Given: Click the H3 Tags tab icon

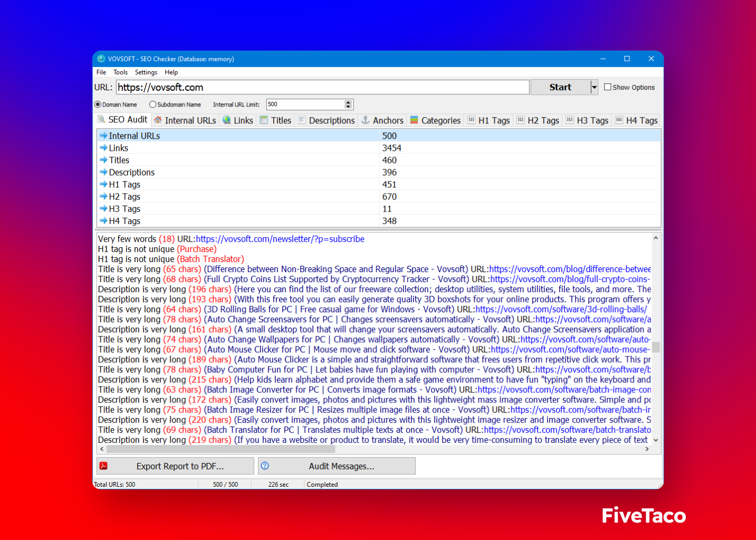Looking at the screenshot, I should (x=570, y=120).
